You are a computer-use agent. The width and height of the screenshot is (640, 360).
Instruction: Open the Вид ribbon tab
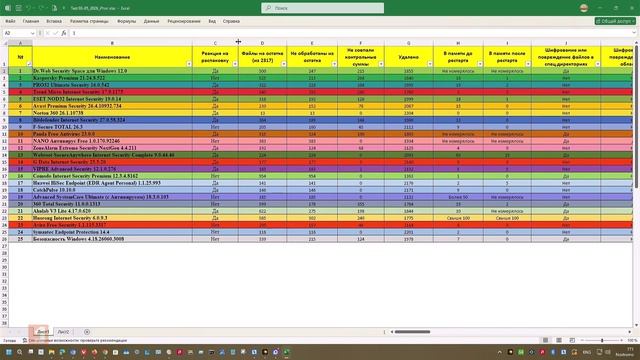pos(212,21)
